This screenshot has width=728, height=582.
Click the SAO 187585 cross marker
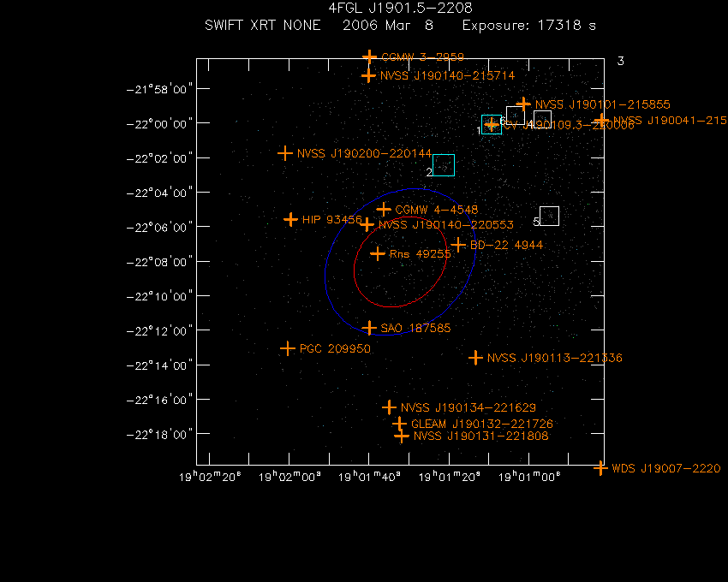369,328
